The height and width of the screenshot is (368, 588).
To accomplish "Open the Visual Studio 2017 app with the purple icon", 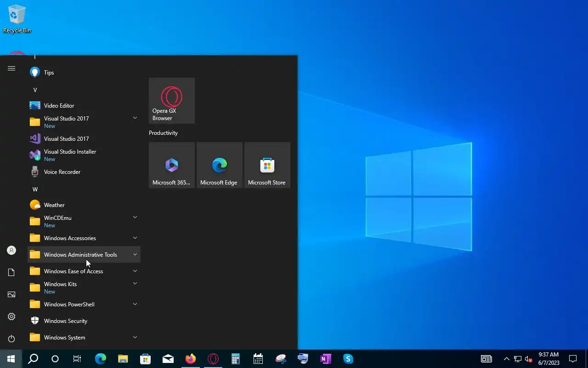I will 84,138.
